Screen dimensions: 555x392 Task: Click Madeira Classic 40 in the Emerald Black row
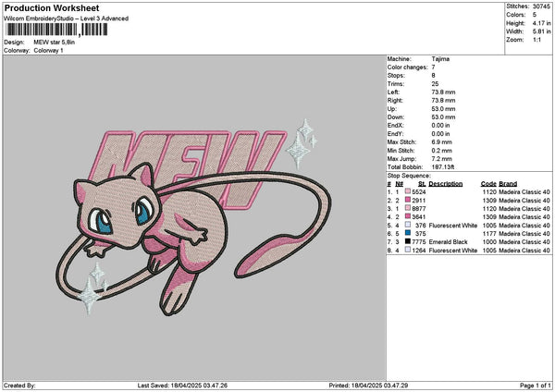[524, 242]
